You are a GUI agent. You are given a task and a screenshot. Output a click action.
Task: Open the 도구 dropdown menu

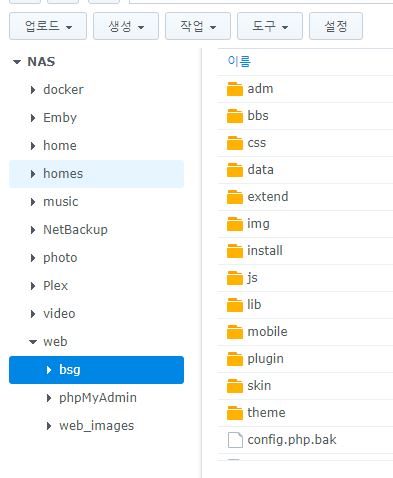coord(270,26)
